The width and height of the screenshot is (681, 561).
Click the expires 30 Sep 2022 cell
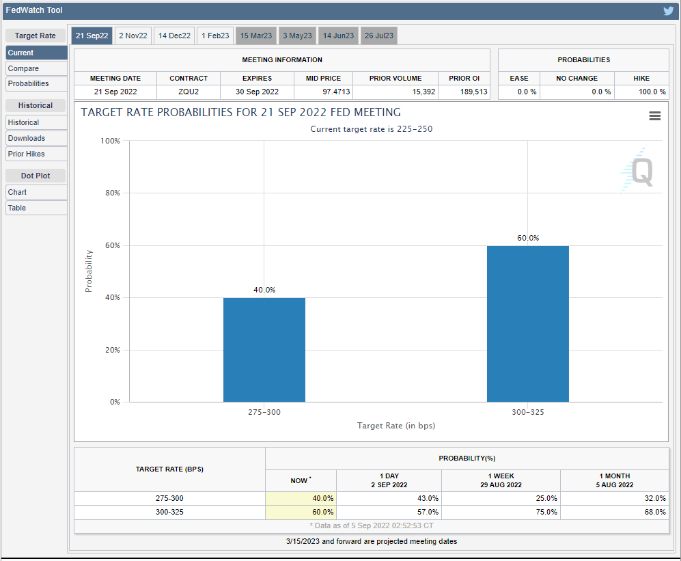tap(257, 92)
